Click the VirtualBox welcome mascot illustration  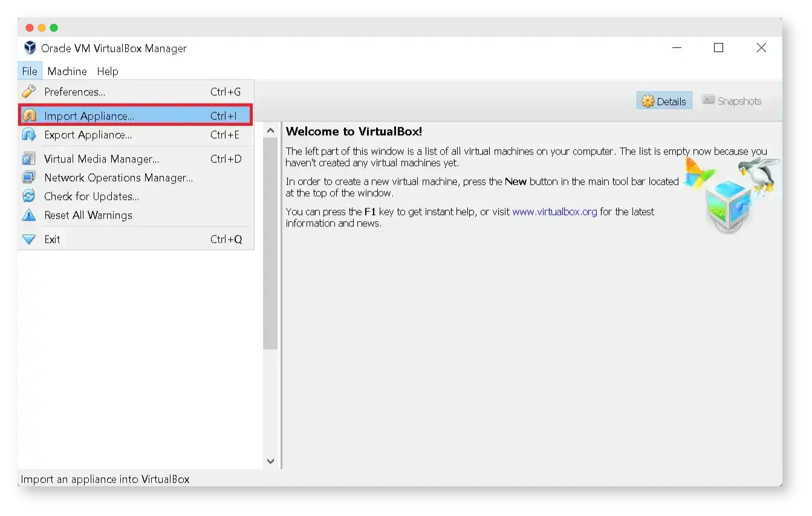tap(732, 195)
